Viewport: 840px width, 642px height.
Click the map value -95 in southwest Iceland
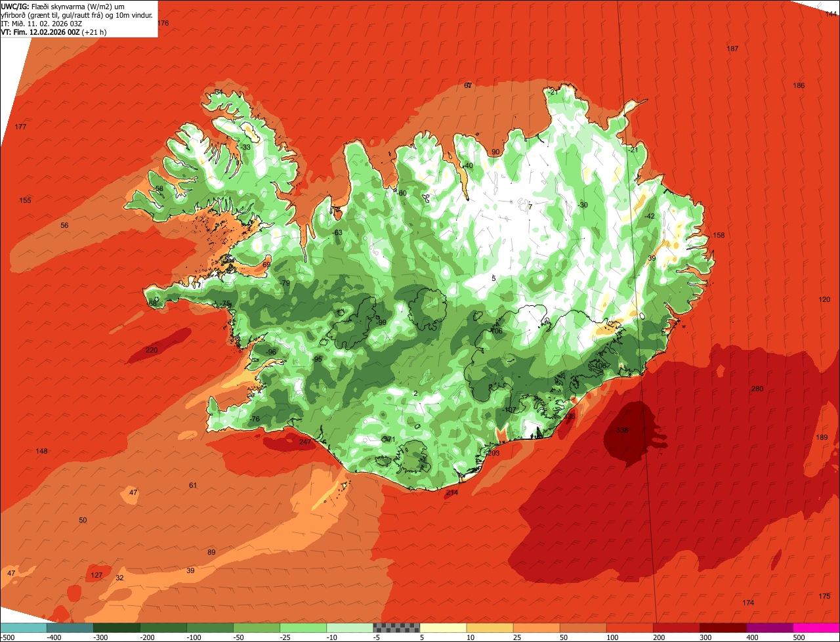pyautogui.click(x=318, y=359)
